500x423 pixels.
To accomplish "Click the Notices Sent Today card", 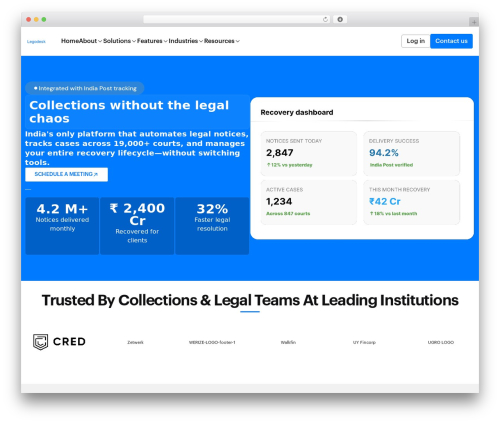I will pos(309,153).
